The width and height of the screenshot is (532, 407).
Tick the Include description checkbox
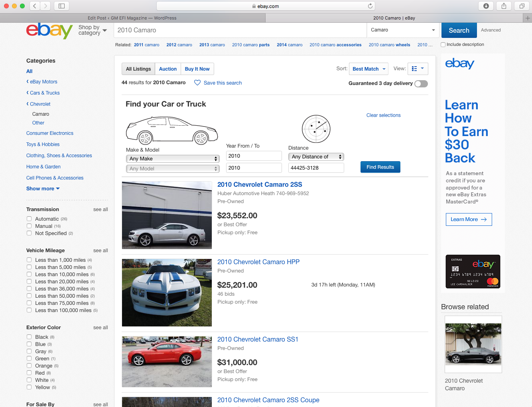(443, 45)
